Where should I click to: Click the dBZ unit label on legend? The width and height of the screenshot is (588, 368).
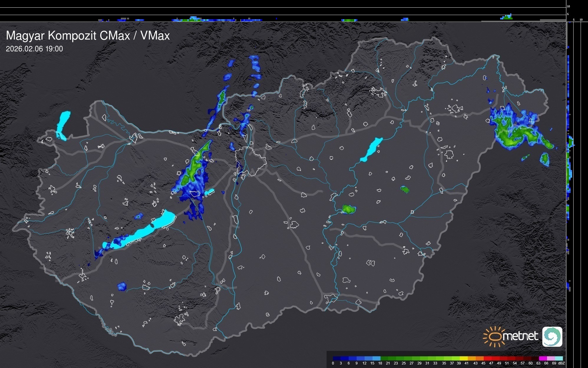[561, 363]
